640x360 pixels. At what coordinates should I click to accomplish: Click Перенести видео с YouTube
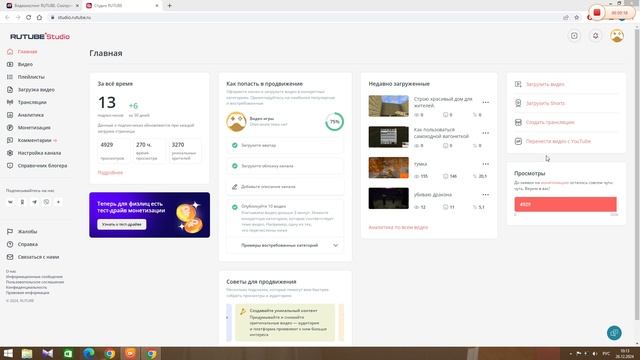[558, 141]
